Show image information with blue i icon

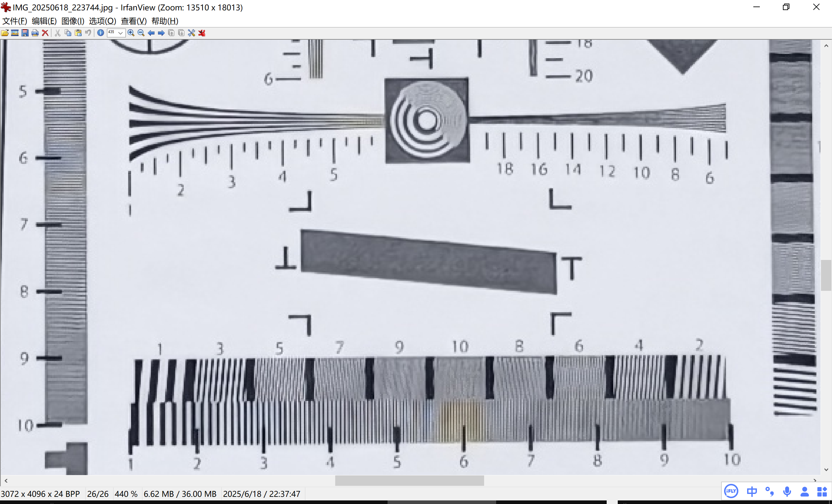[100, 33]
